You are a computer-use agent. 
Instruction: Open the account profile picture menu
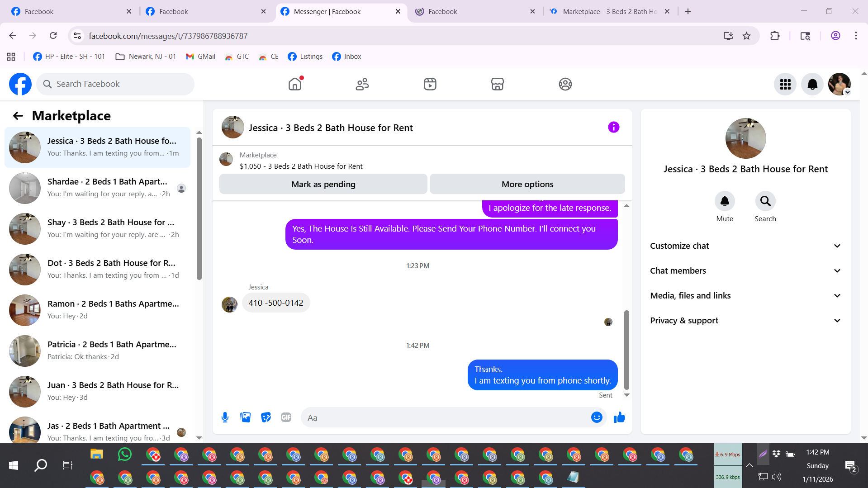(840, 84)
